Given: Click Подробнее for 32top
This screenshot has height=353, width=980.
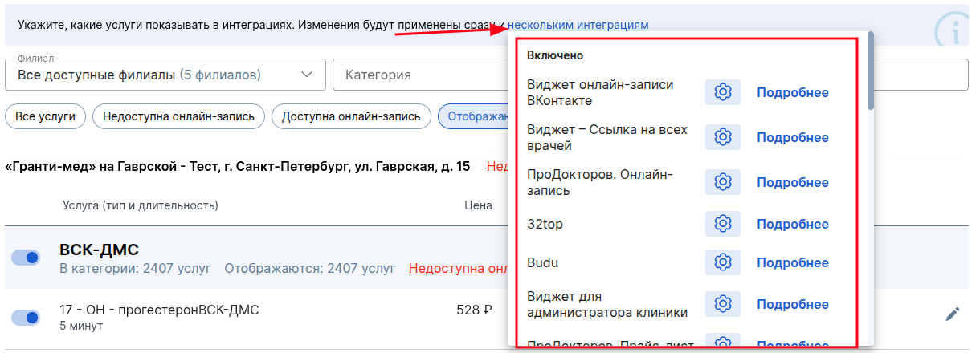Looking at the screenshot, I should [793, 224].
